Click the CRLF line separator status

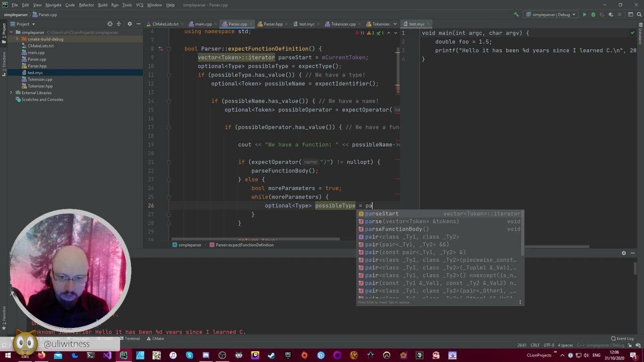point(535,345)
